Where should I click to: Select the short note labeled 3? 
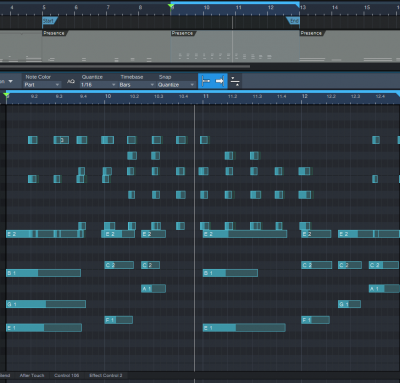[x=61, y=140]
